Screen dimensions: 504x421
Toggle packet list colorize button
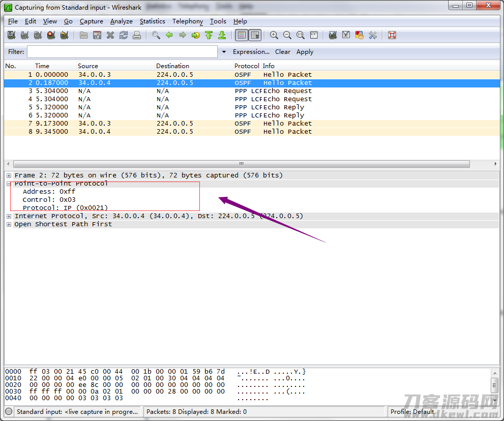click(242, 35)
